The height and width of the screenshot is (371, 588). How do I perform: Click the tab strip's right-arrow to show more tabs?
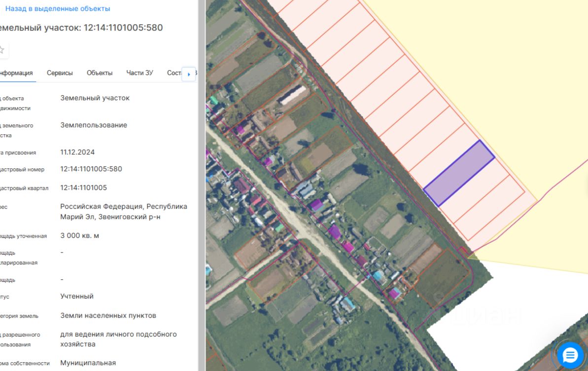tap(189, 74)
